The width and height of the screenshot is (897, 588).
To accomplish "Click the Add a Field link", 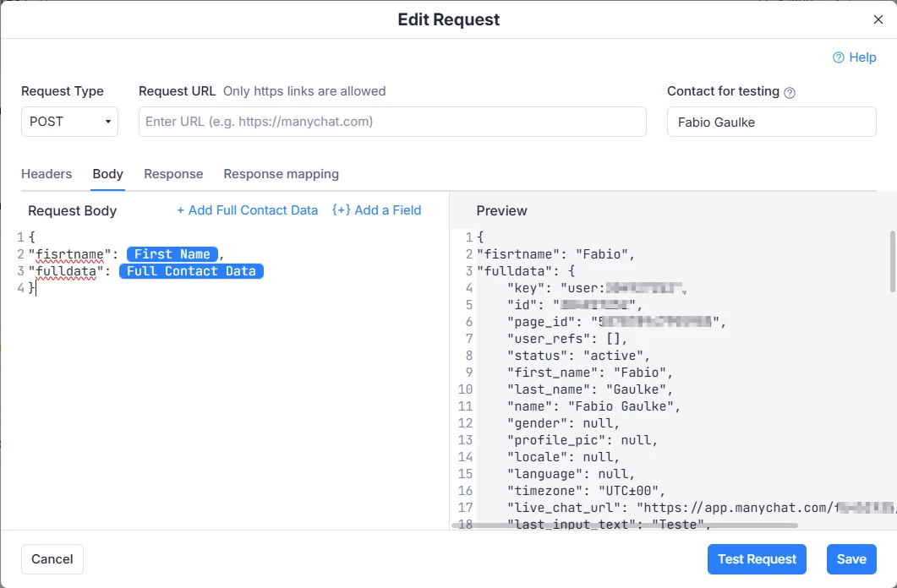I will [376, 210].
